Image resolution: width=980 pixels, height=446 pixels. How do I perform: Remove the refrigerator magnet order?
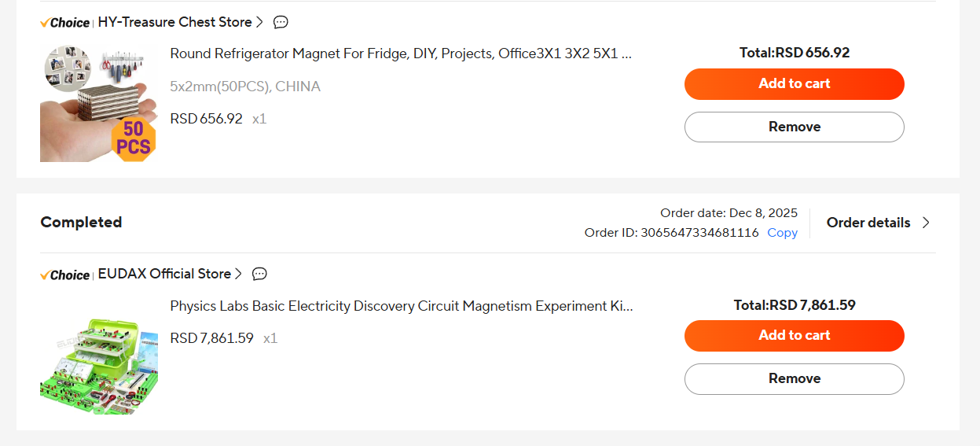(794, 127)
